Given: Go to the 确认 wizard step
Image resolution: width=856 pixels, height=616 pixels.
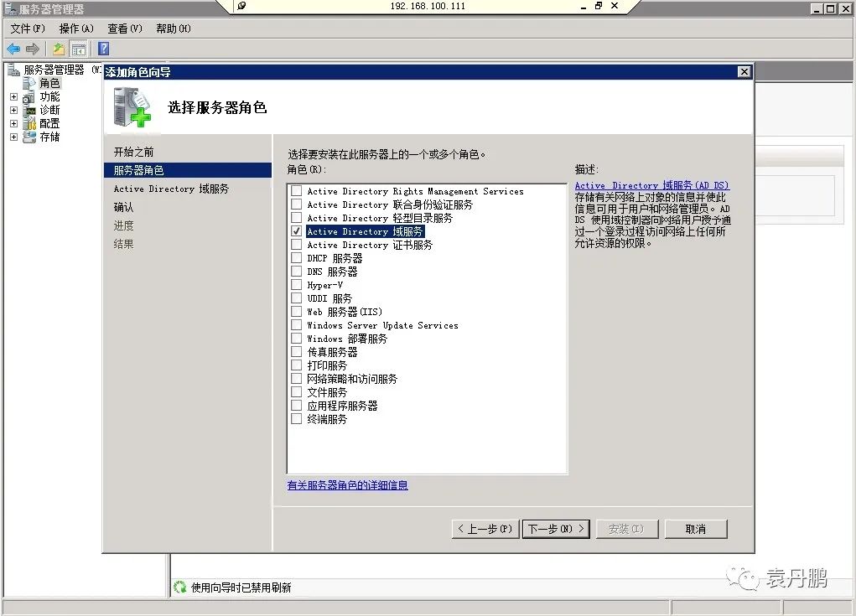Looking at the screenshot, I should 123,207.
